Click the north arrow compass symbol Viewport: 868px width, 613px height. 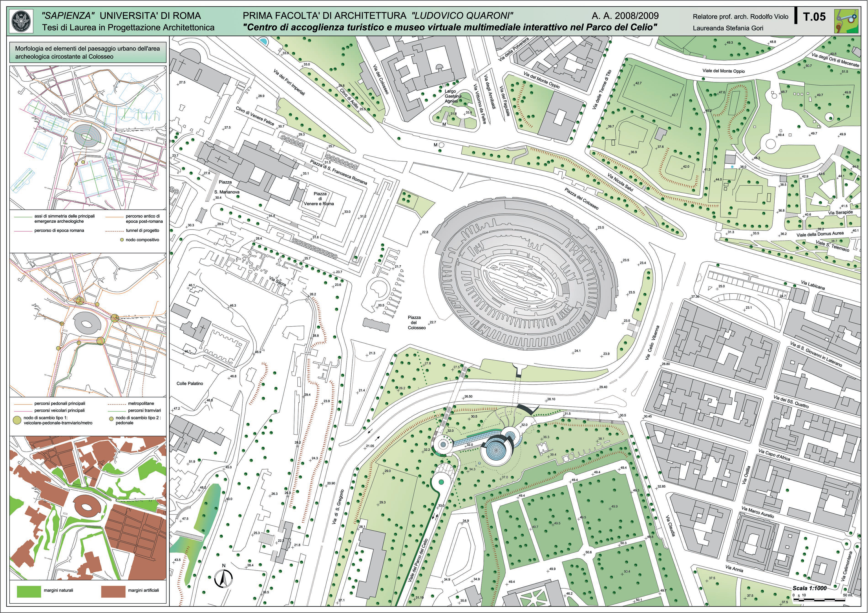pyautogui.click(x=223, y=578)
